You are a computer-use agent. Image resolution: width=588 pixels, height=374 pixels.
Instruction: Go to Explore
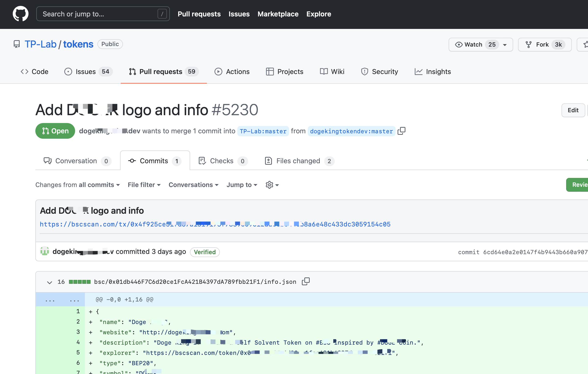click(319, 14)
